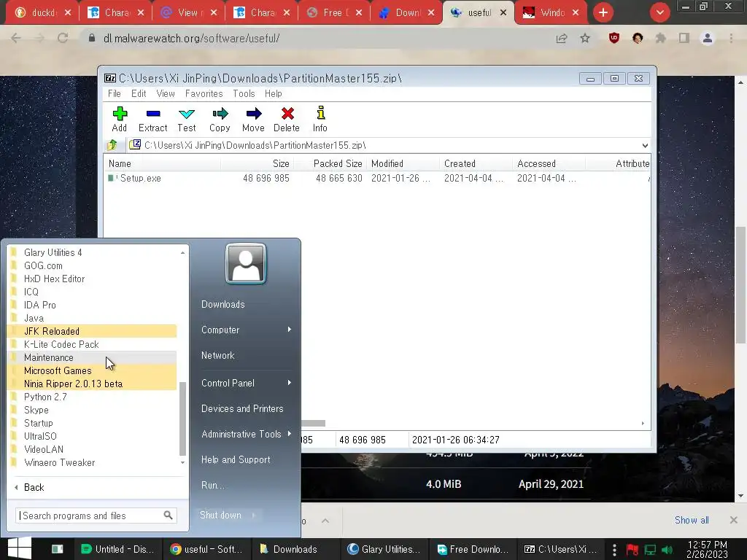The width and height of the screenshot is (747, 560).
Task: Run the Test archive tool
Action: [x=186, y=119]
